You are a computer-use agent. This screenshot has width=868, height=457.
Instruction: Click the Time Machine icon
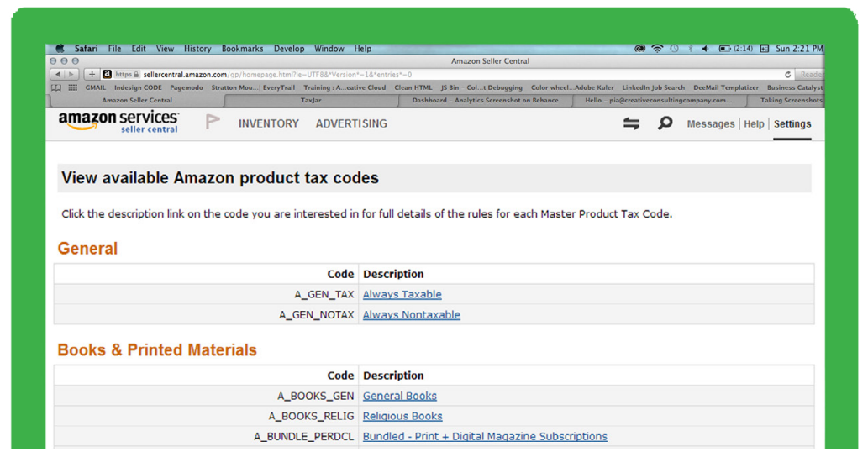point(674,49)
